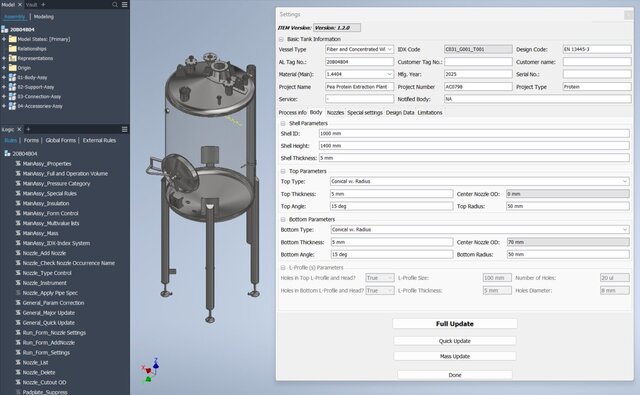Click the 02-Support-Assy assembly icon

pos(13,87)
